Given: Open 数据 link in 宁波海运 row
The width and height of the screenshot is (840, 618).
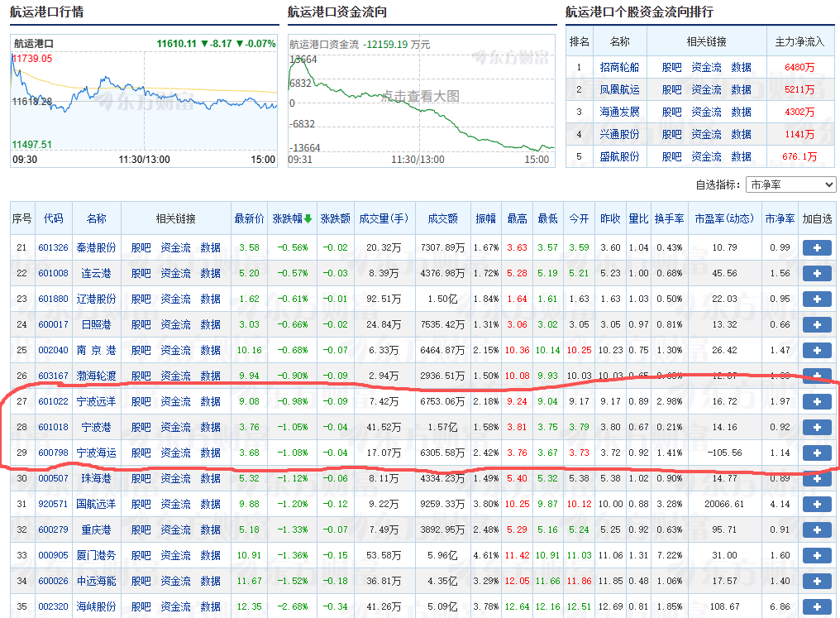Looking at the screenshot, I should [210, 453].
